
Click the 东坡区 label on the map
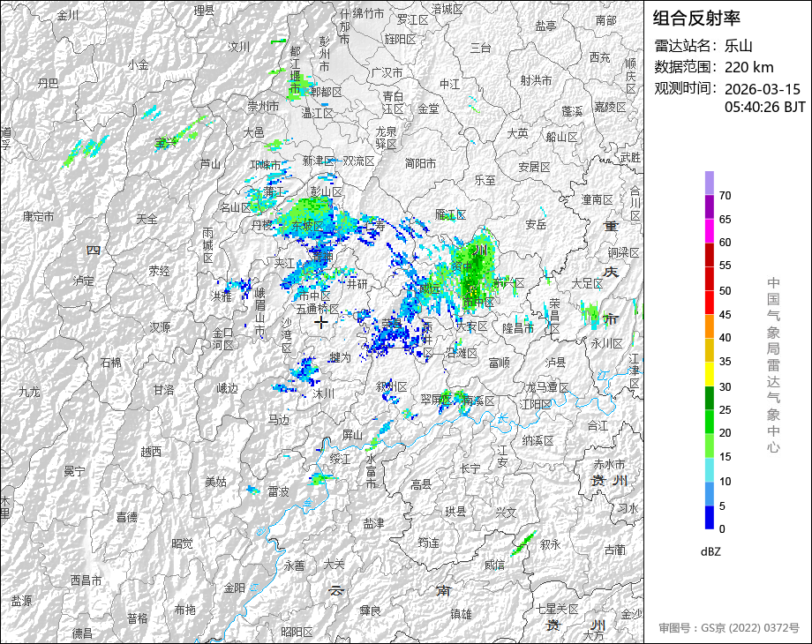coord(308,226)
